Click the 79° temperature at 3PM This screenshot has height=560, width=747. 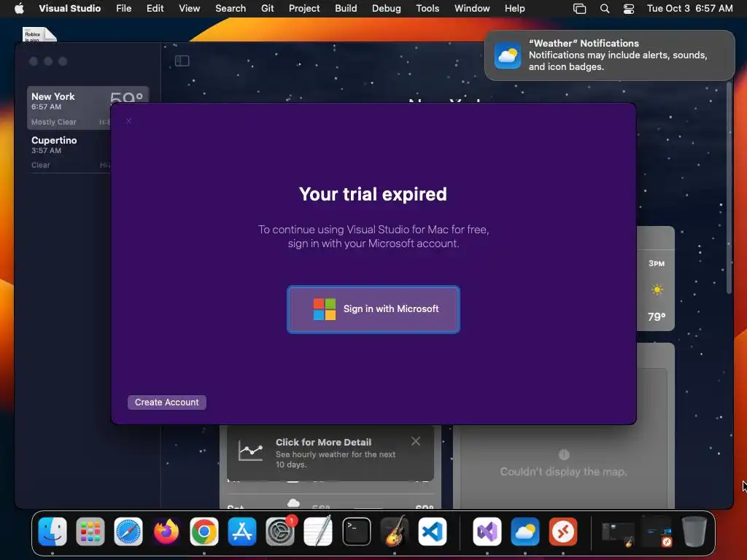pos(657,316)
